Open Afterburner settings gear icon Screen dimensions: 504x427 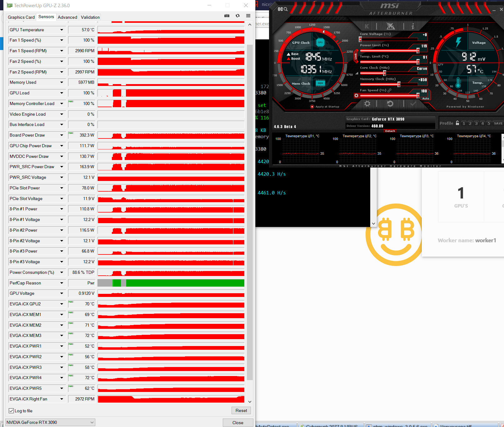coord(367,103)
